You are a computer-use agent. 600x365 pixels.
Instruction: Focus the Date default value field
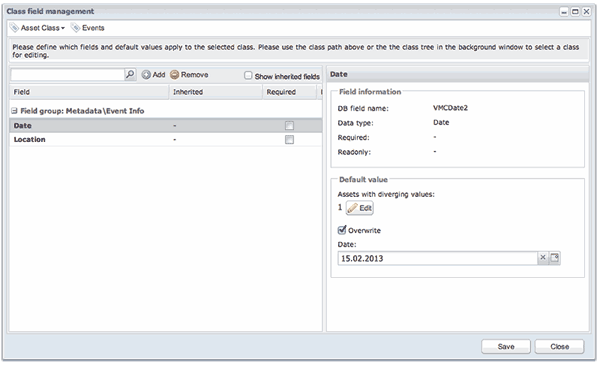438,258
